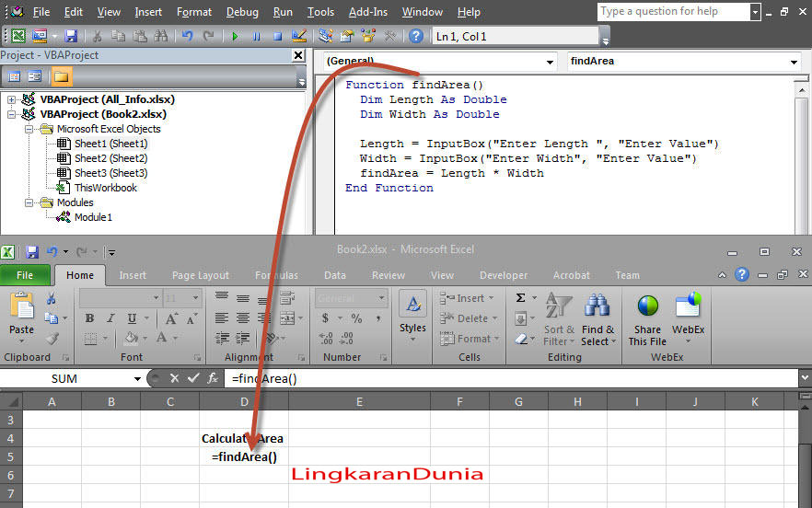Open Project Explorer icon in VBA toolbar
Image resolution: width=812 pixels, height=508 pixels.
click(x=326, y=36)
